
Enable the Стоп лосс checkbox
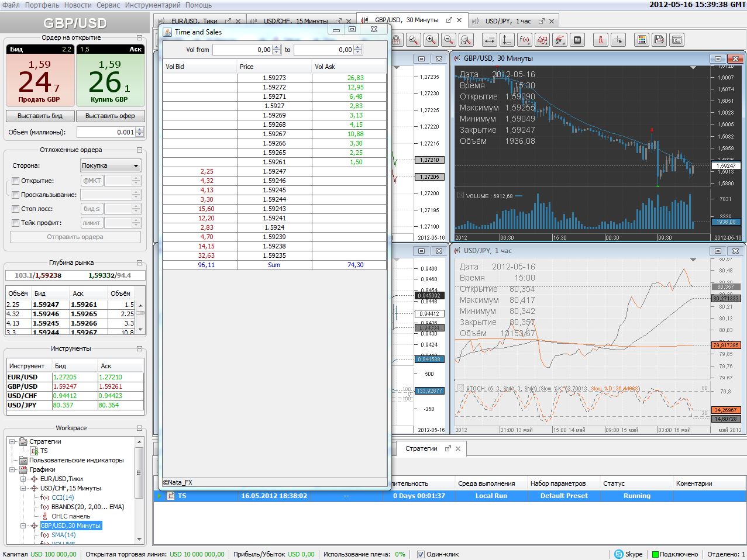coord(16,209)
